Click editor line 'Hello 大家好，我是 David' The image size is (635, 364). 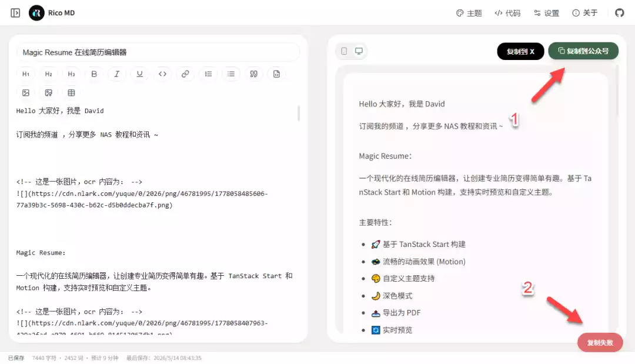coord(60,111)
